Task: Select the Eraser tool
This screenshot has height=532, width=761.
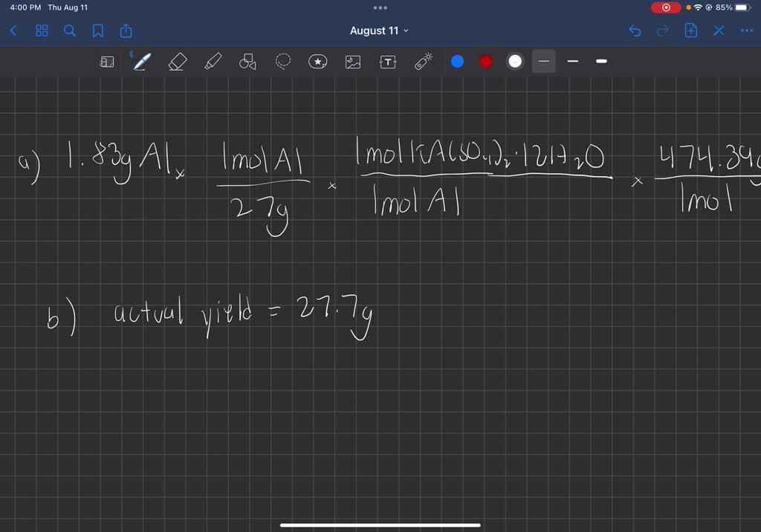Action: [177, 62]
